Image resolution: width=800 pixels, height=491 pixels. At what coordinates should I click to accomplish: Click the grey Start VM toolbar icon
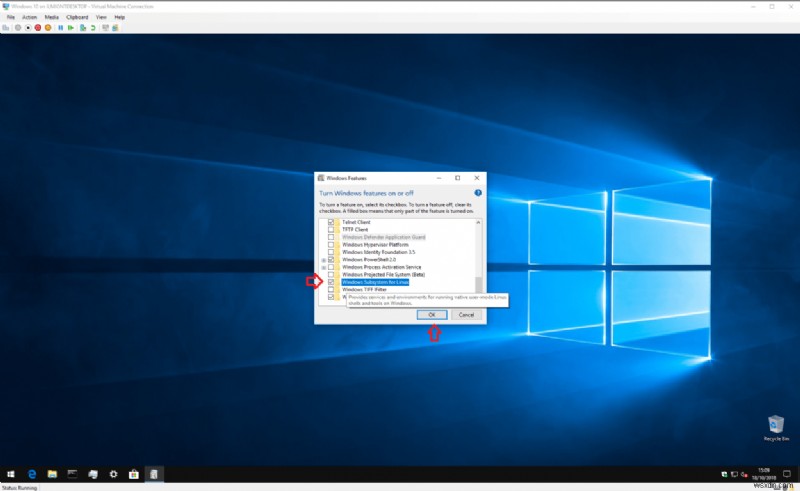tap(18, 28)
